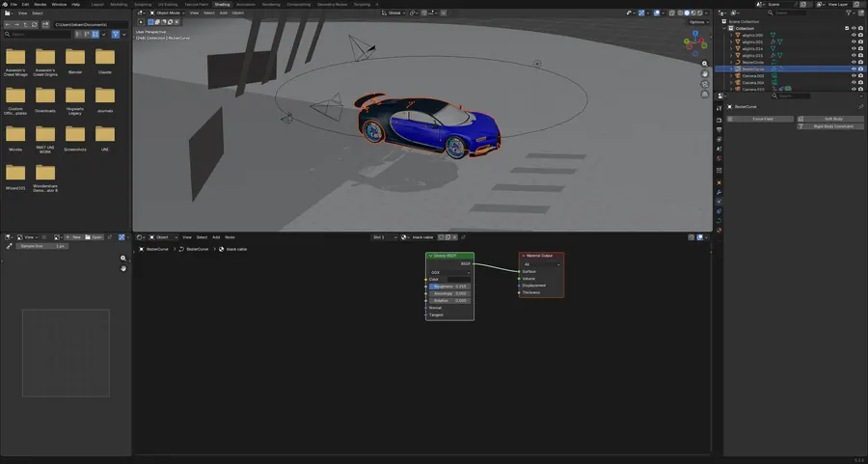This screenshot has width=868, height=464.
Task: Open the Tool tab in the properties editor
Action: (719, 109)
